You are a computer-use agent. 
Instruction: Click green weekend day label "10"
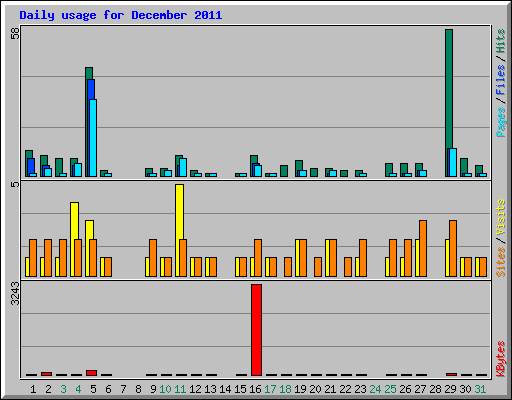[165, 389]
